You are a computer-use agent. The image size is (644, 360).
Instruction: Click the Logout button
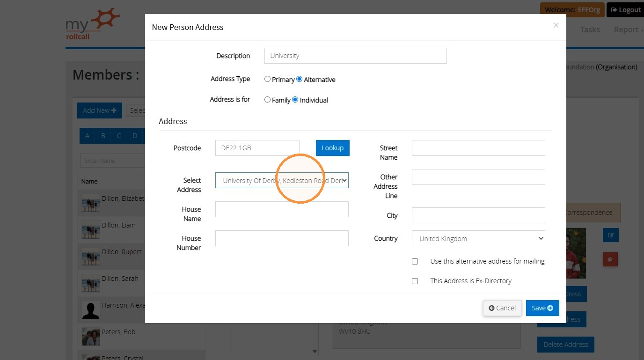[x=625, y=10]
